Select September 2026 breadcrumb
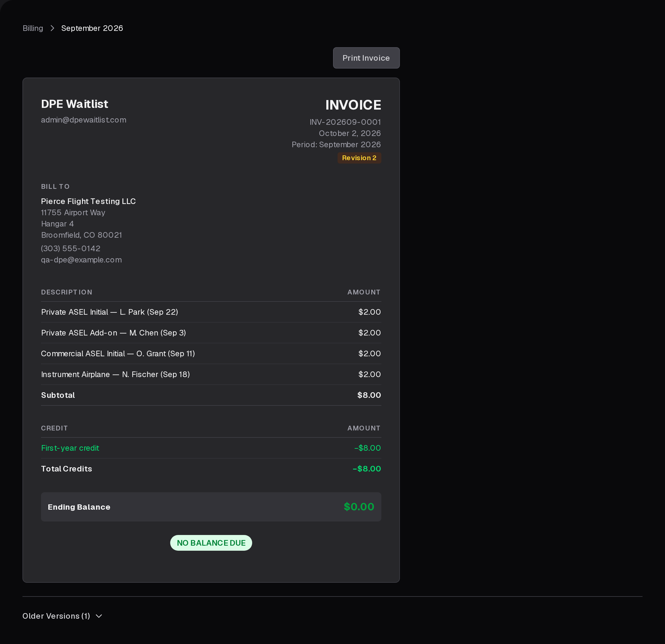The image size is (665, 644). pyautogui.click(x=92, y=28)
